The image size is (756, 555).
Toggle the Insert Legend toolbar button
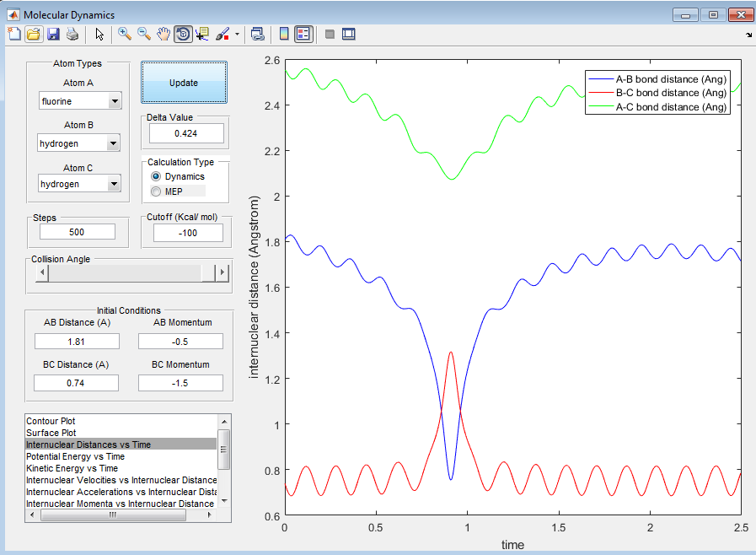(x=303, y=34)
